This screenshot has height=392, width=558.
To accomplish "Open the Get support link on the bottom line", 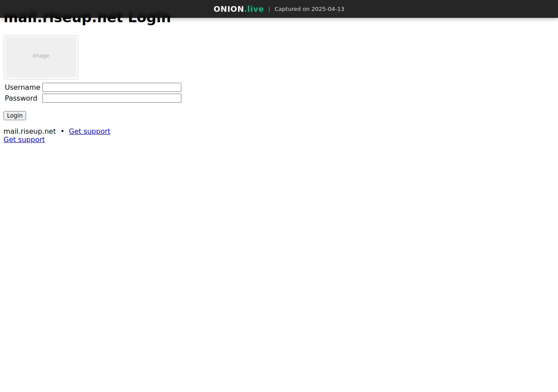I will coord(24,139).
